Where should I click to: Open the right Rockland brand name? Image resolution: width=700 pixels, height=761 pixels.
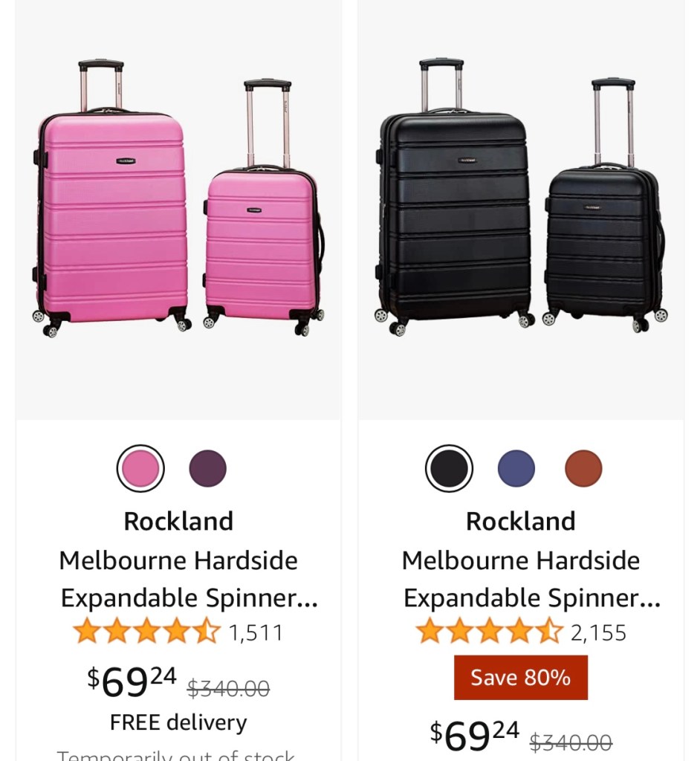coord(520,522)
